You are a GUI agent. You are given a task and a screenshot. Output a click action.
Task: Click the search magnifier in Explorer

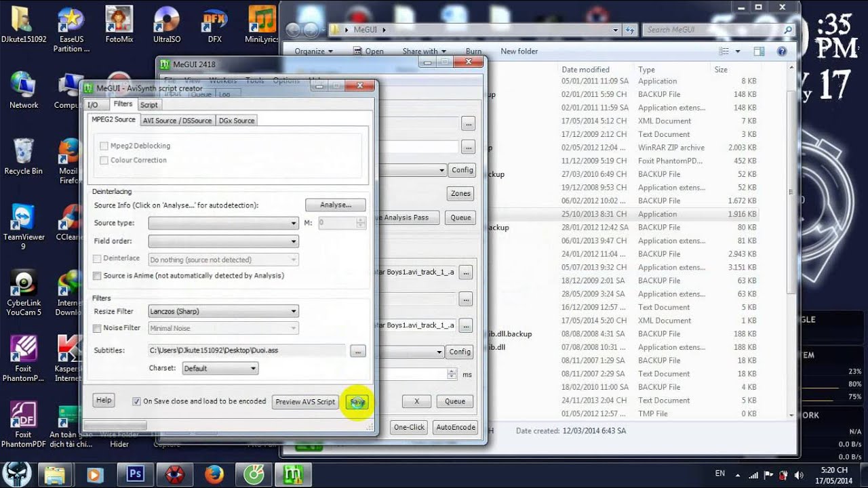[787, 30]
